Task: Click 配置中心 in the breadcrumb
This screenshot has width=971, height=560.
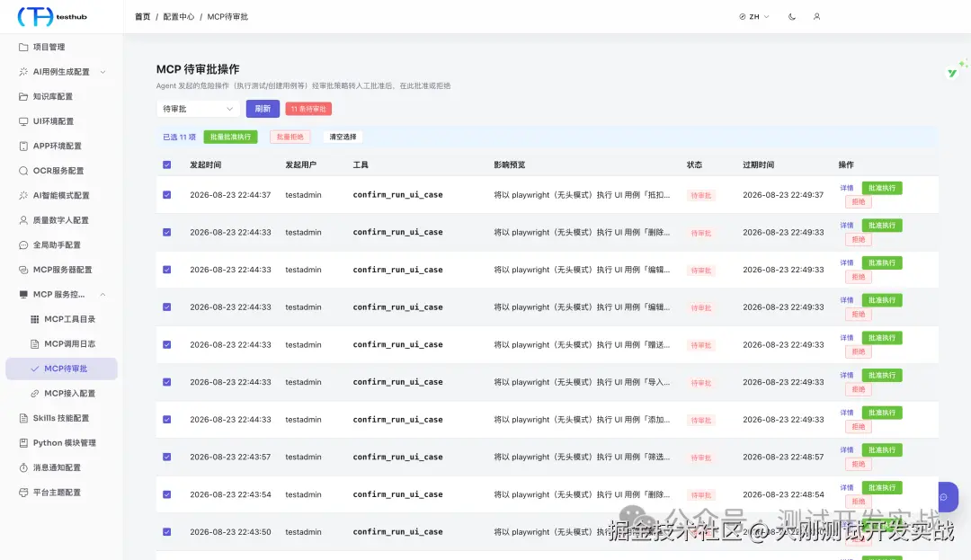Action: [x=178, y=17]
